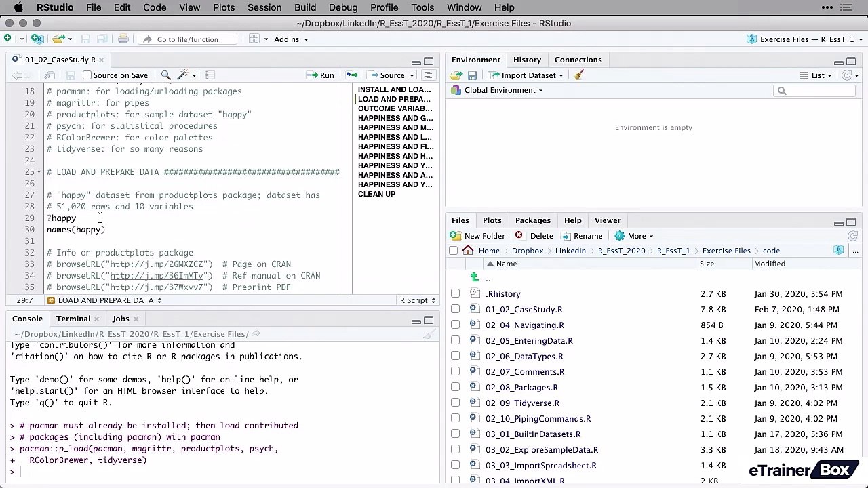
Task: Toggle select-all files checkbox in breadcrumb
Action: coord(453,251)
